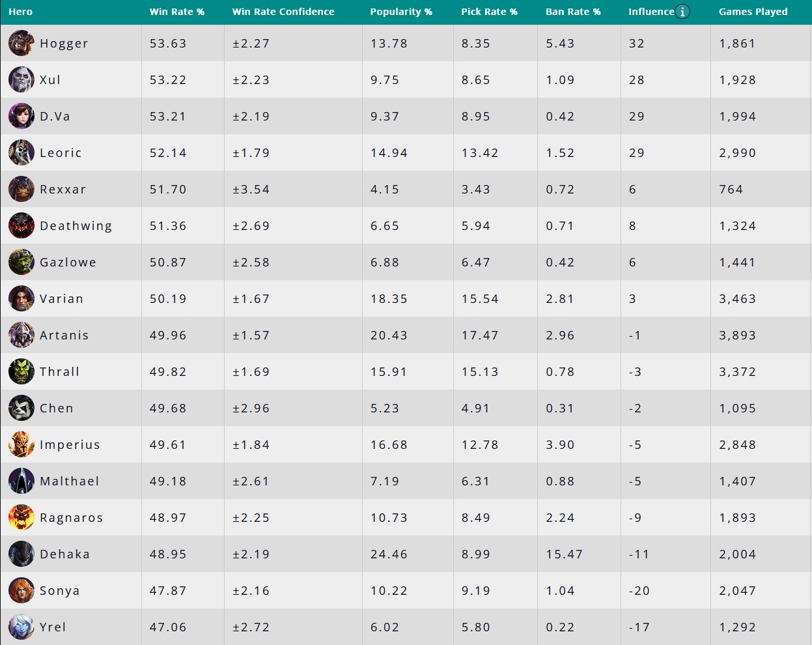812x645 pixels.
Task: Open the Hogger hero name link
Action: (64, 44)
